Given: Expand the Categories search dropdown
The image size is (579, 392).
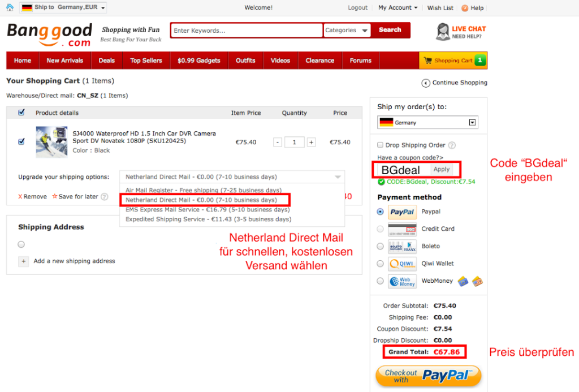Looking at the screenshot, I should click(347, 31).
